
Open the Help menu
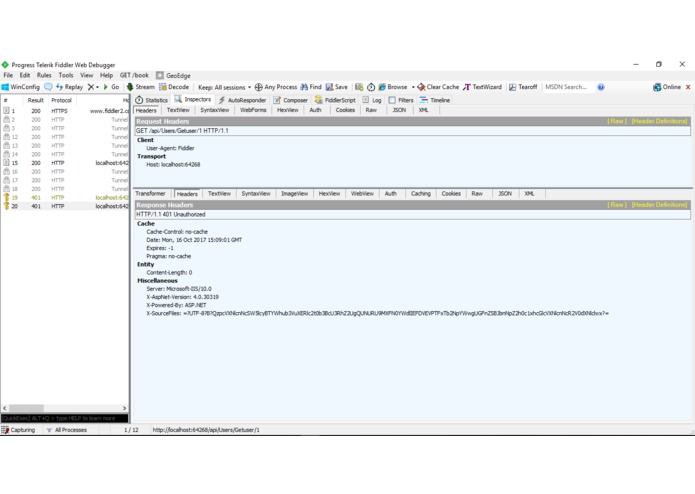(106, 75)
